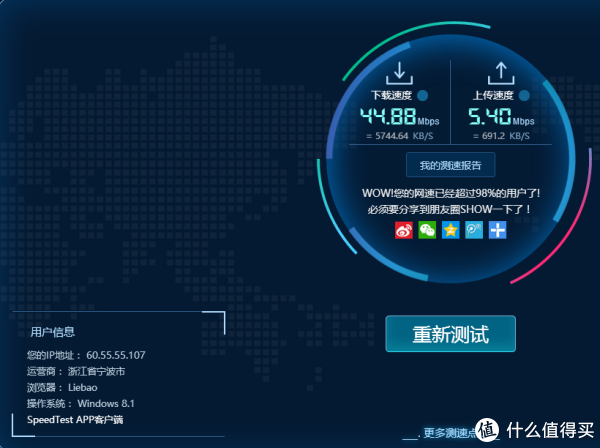Share result to Qzone star icon
The image size is (600, 448).
[x=451, y=230]
